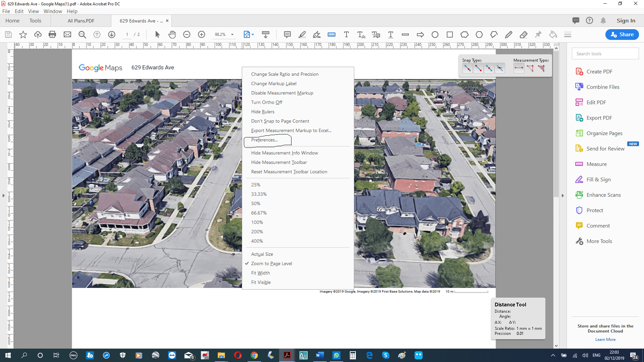Select the Sticky Note comment icon
This screenshot has width=644, height=362.
[287, 34]
